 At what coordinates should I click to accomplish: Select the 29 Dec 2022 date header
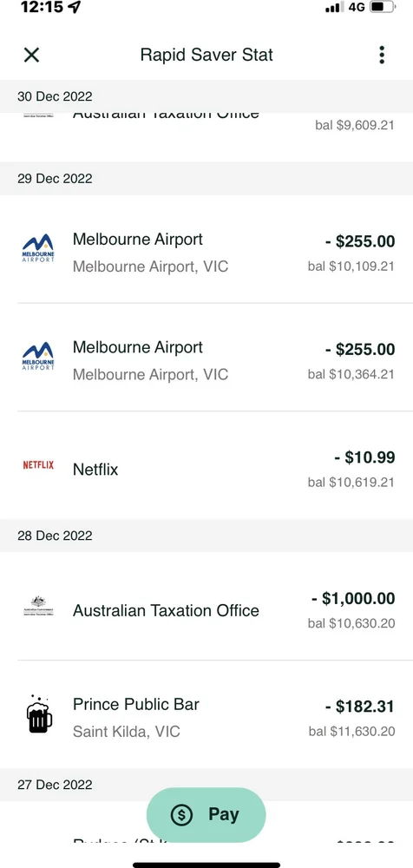tap(206, 179)
